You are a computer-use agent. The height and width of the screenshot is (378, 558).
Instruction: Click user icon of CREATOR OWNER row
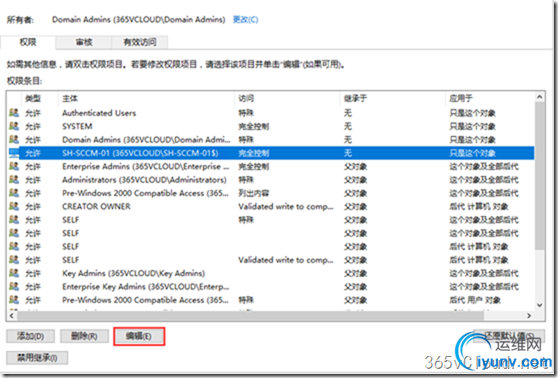pyautogui.click(x=14, y=206)
